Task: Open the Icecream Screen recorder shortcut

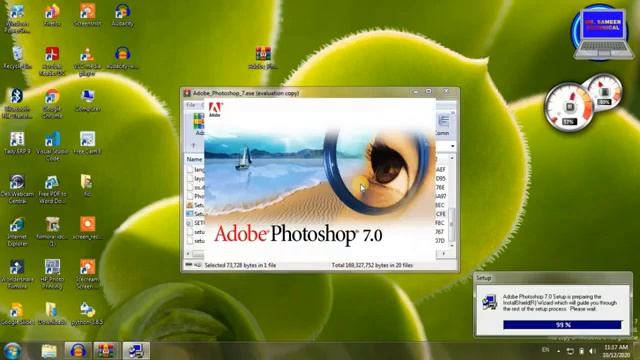Action: [x=87, y=274]
